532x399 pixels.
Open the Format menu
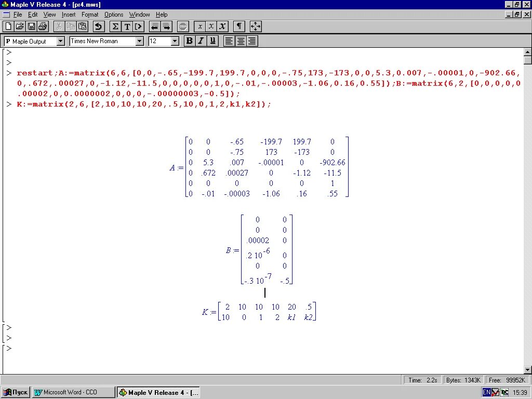(x=90, y=15)
